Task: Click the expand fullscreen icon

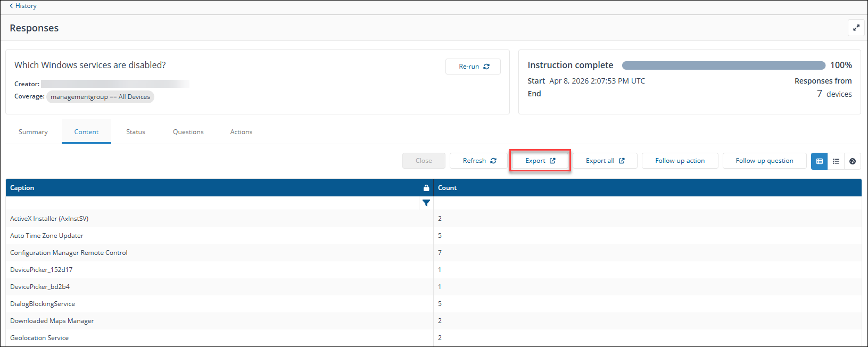Action: click(856, 28)
